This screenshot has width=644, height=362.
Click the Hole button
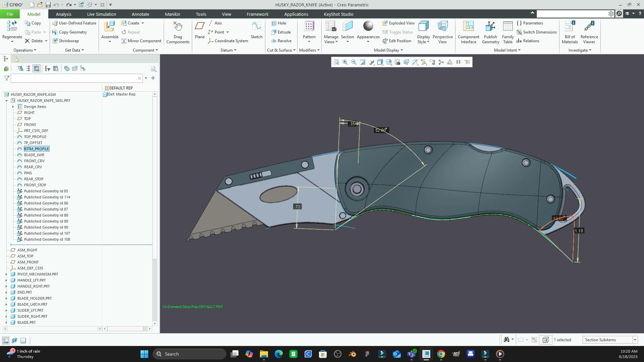click(278, 23)
